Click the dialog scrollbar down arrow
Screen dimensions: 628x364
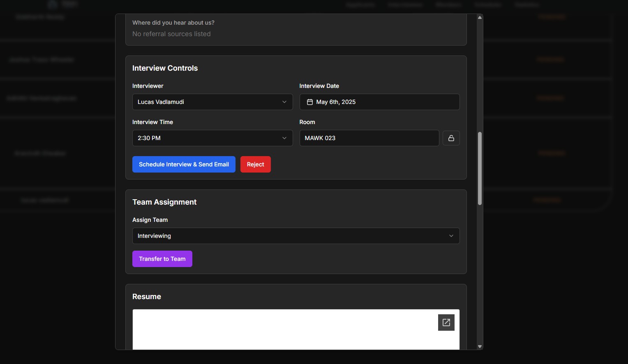[480, 347]
